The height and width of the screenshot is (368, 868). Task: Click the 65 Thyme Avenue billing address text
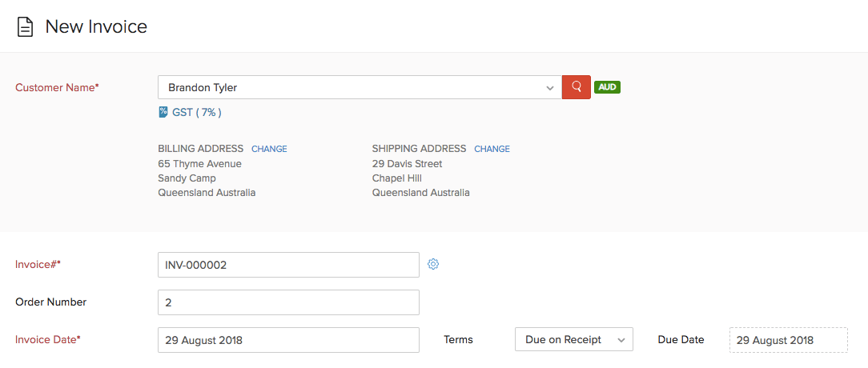(199, 164)
